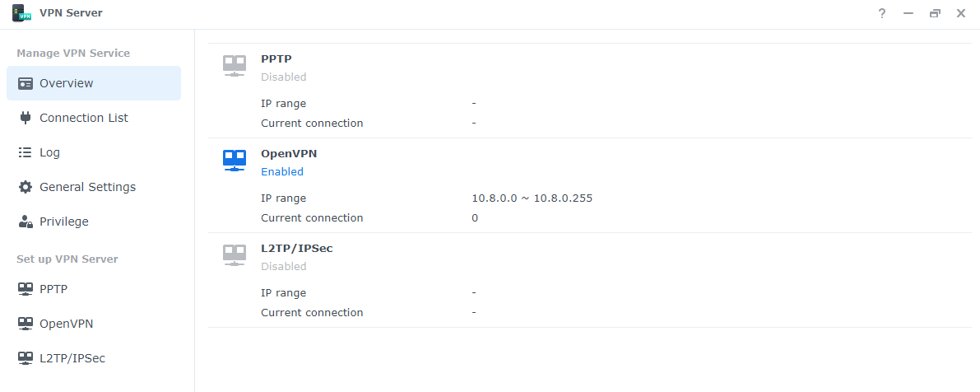Click the PPTP Disabled status text
Viewport: 980px width, 392px height.
pyautogui.click(x=284, y=77)
